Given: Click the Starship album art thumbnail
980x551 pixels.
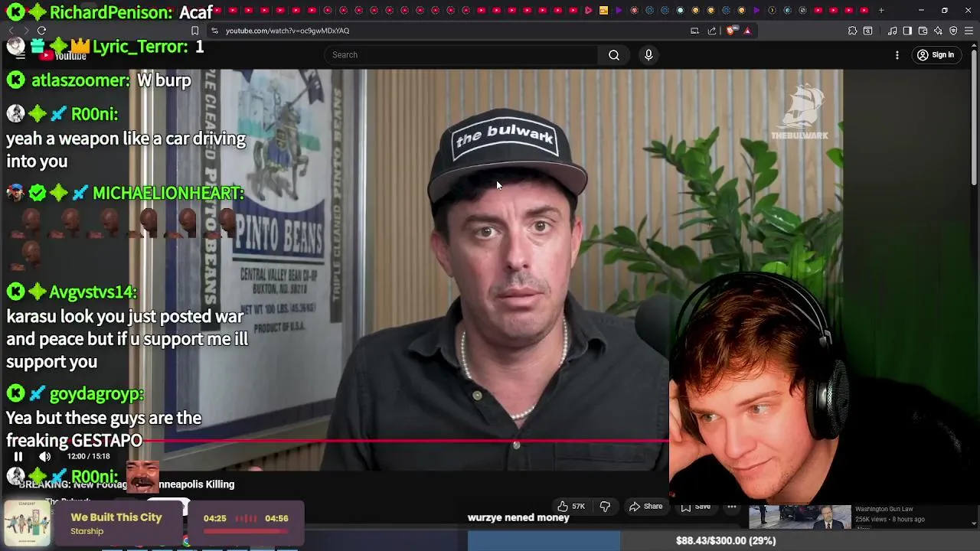Looking at the screenshot, I should pos(27,523).
